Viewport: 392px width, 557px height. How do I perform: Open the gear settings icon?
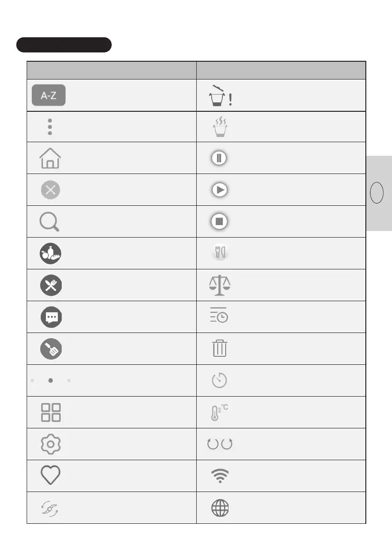(50, 444)
